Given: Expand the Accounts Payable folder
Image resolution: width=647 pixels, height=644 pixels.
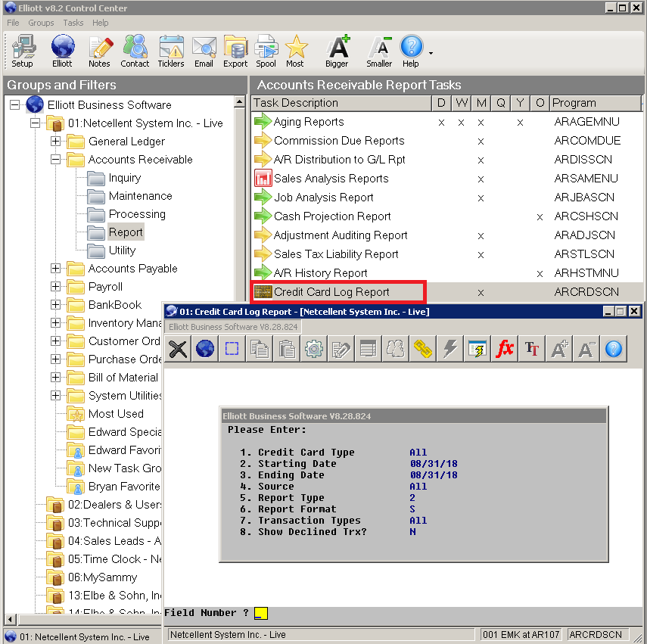Looking at the screenshot, I should pyautogui.click(x=55, y=268).
